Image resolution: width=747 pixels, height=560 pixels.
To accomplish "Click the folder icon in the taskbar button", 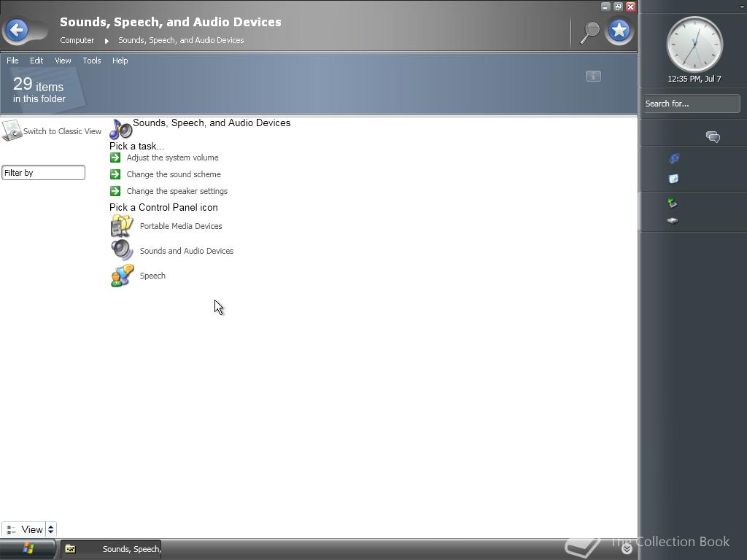I will [x=71, y=549].
